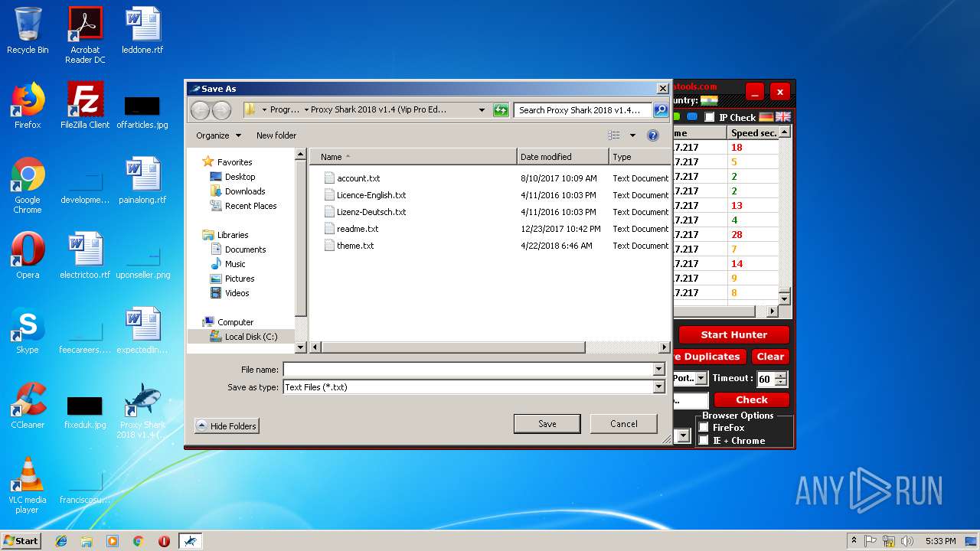The width and height of the screenshot is (980, 551).
Task: Sort by Date modified column
Action: click(x=563, y=157)
